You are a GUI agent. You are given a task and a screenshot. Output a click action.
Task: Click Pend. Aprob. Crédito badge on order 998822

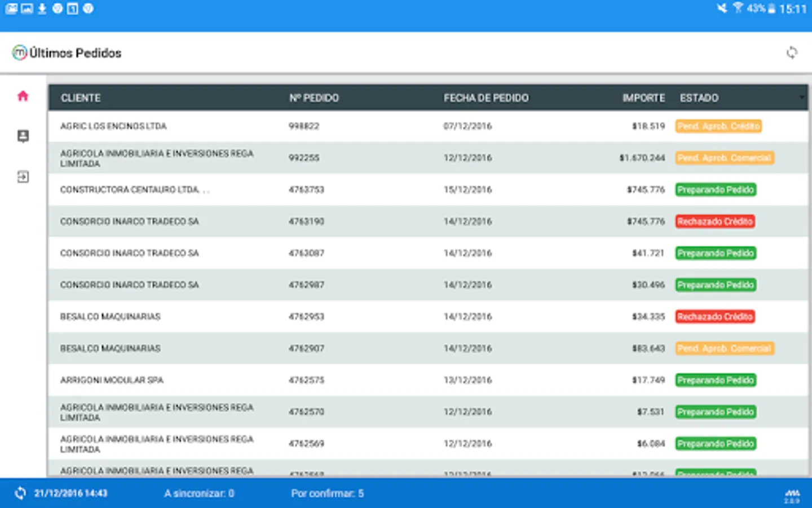(718, 126)
